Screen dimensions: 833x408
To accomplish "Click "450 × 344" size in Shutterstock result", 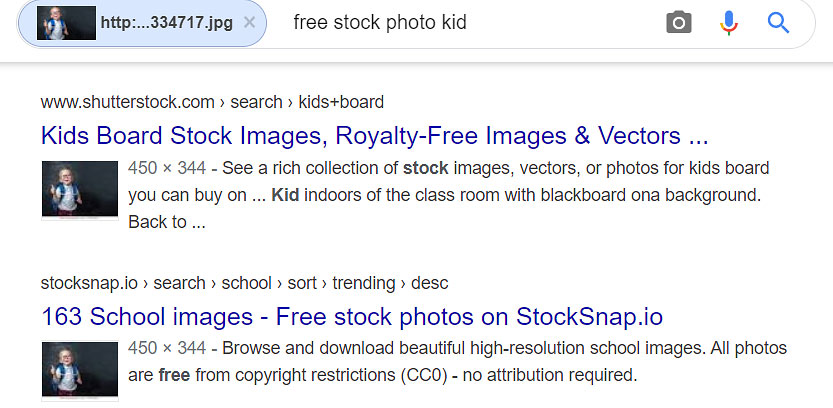I will coord(167,168).
